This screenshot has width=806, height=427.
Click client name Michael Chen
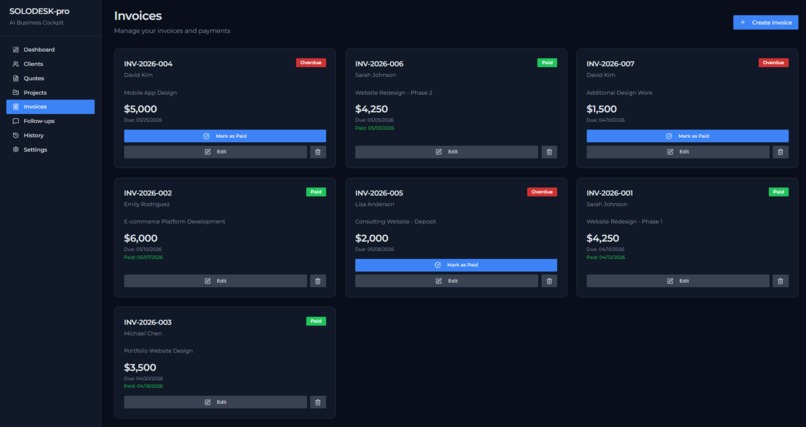pyautogui.click(x=143, y=333)
